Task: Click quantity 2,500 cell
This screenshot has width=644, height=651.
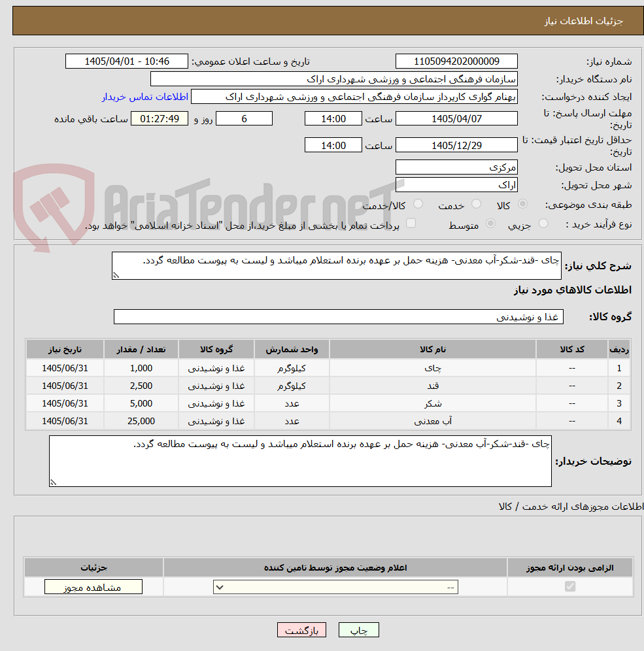Action: pos(141,386)
